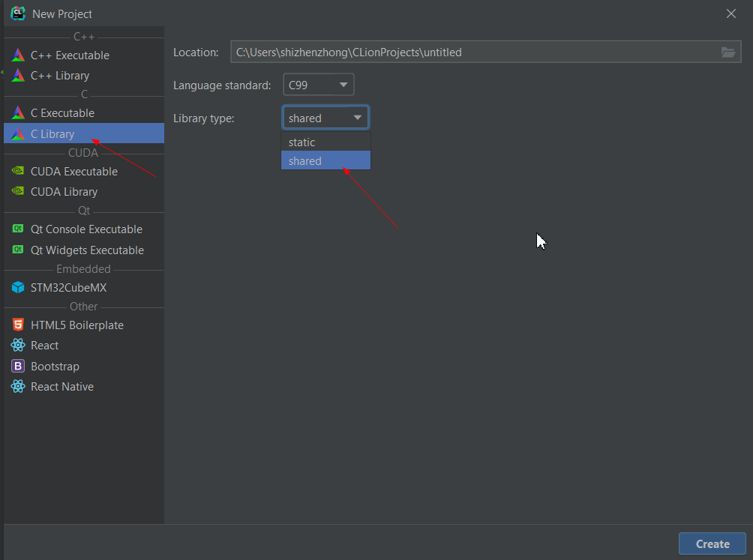Click the C++ Library CMake icon
The image size is (753, 560).
coord(18,75)
